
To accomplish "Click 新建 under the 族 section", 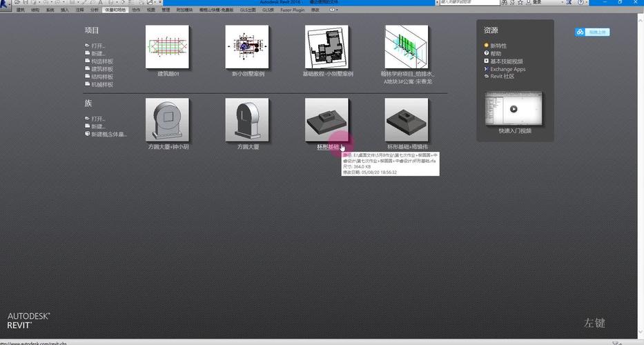I will (98, 126).
